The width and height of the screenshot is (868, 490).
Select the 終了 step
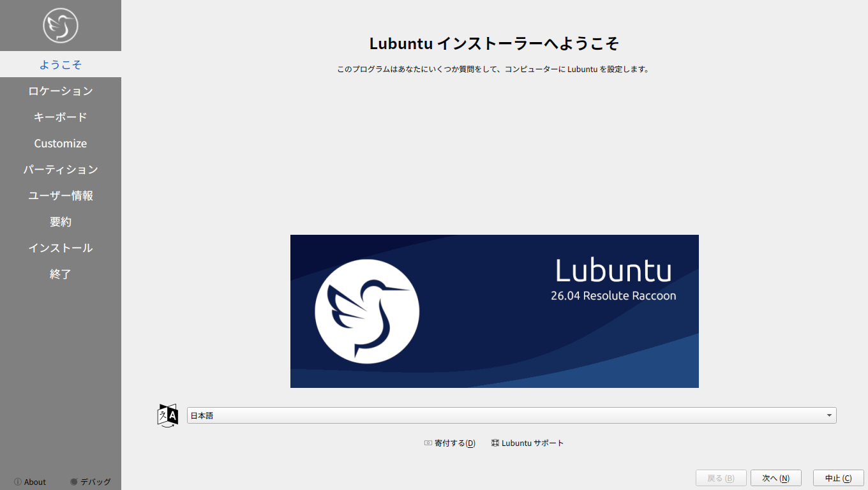point(61,274)
